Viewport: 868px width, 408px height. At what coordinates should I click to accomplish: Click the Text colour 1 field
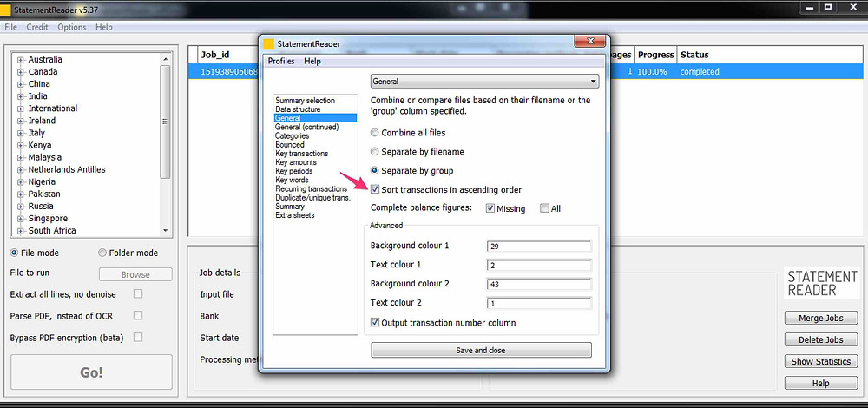(539, 265)
